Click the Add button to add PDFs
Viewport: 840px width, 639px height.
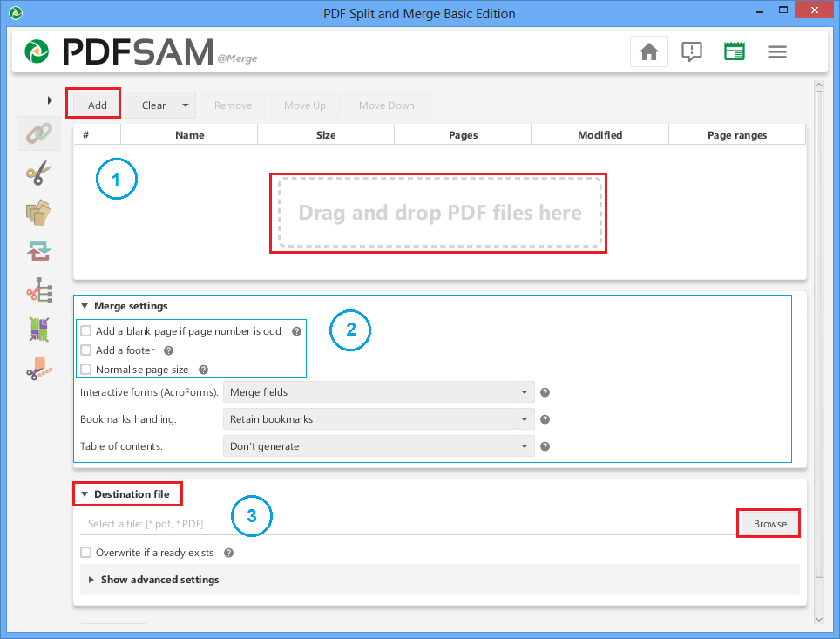[92, 105]
